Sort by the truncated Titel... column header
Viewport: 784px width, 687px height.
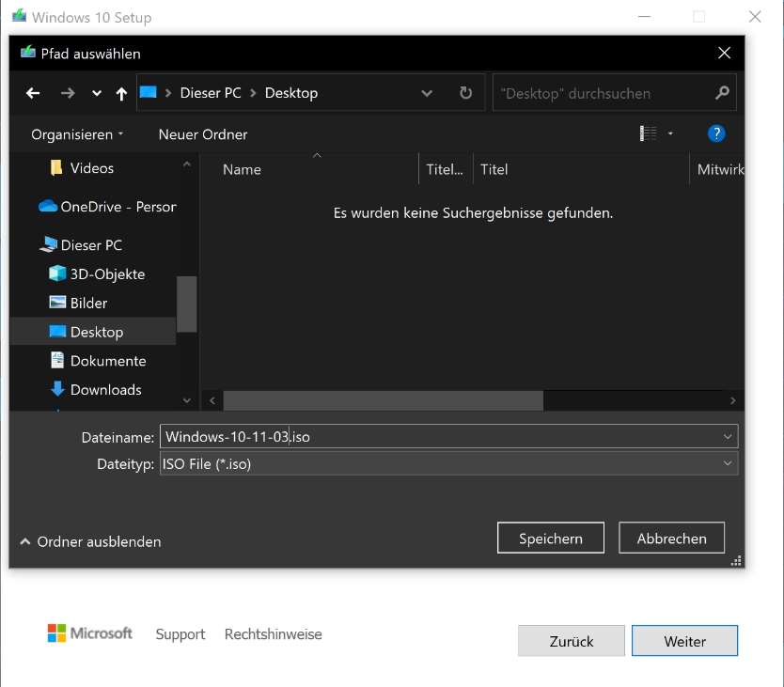[446, 169]
